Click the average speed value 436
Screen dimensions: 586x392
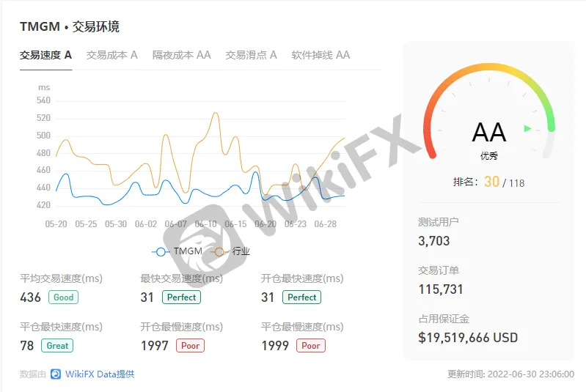pyautogui.click(x=30, y=297)
